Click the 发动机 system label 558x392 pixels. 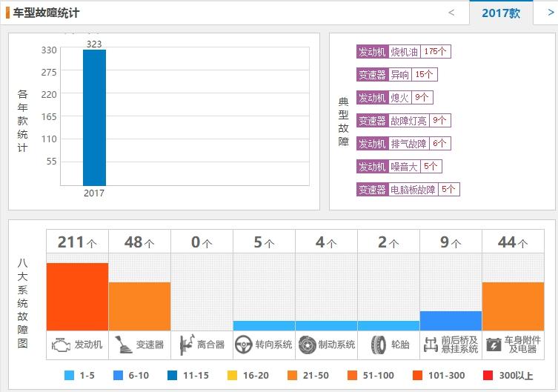pyautogui.click(x=88, y=345)
